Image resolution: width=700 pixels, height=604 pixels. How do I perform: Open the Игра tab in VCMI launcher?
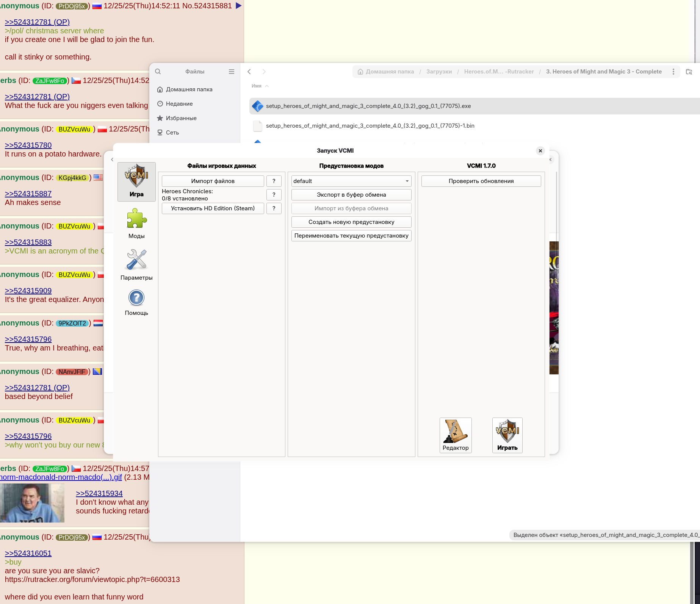[x=136, y=182]
